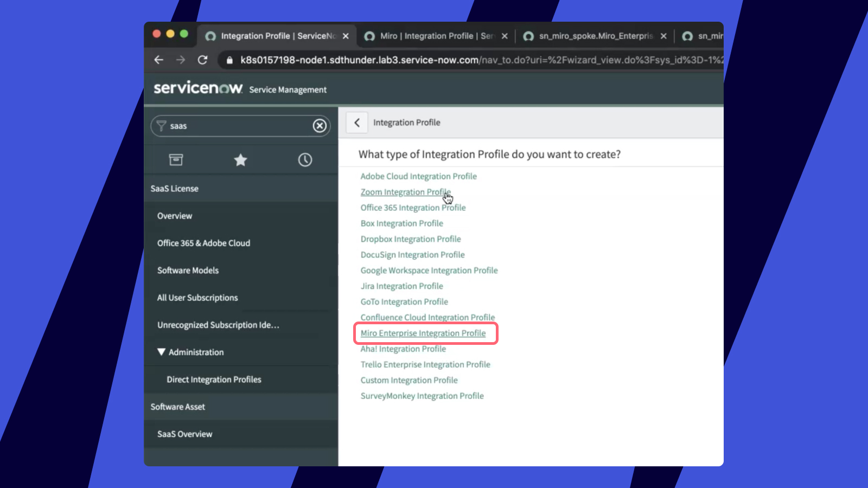Click the Service Management header text

tap(288, 90)
